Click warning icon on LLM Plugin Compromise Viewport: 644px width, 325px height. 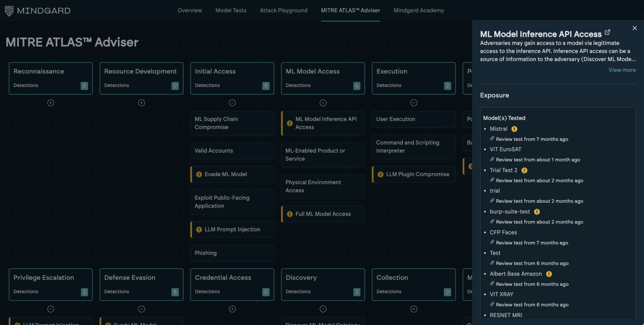pyautogui.click(x=380, y=174)
